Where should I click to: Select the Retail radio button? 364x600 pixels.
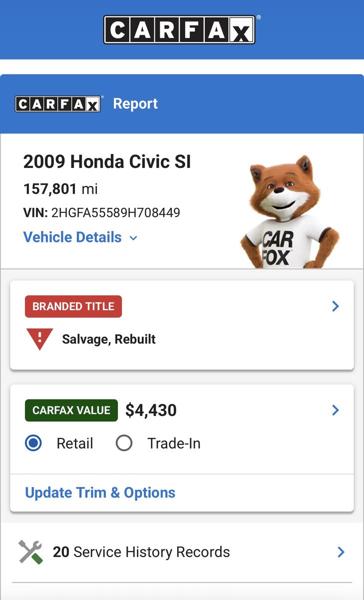(x=33, y=443)
